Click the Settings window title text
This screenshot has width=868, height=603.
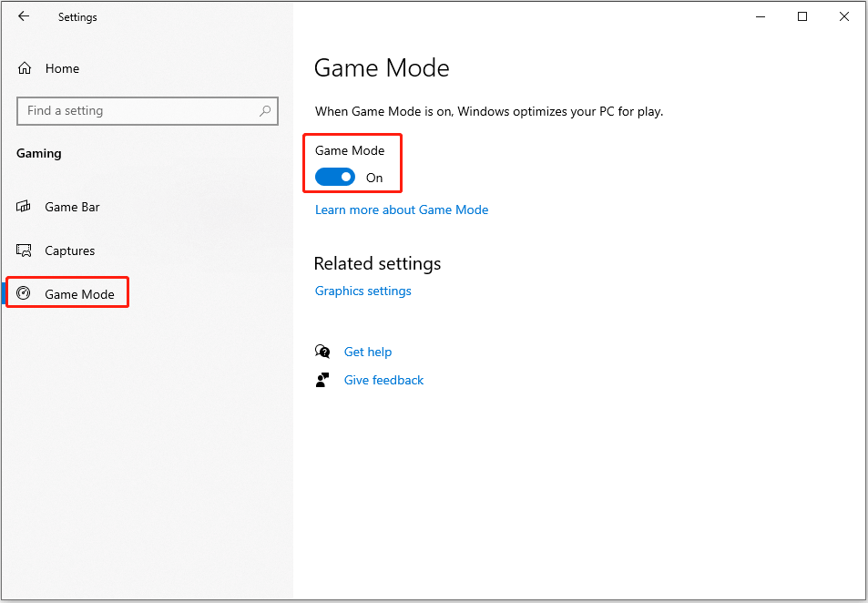coord(77,17)
